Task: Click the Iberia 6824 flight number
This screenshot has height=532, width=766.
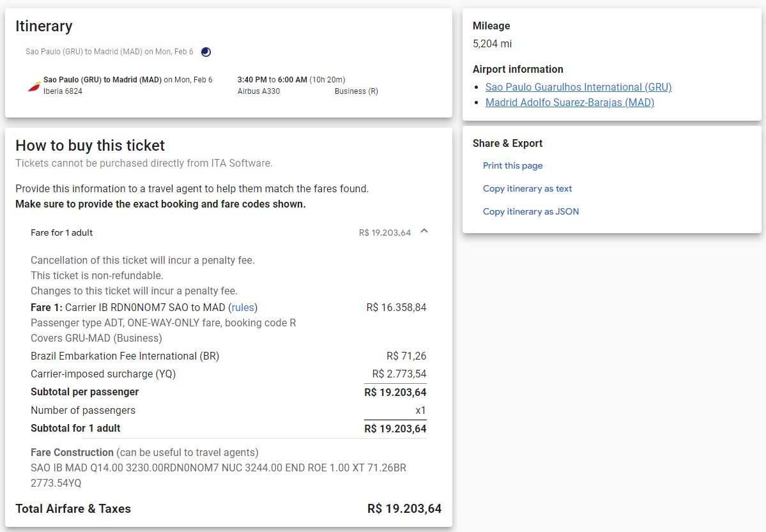Action: click(x=63, y=91)
